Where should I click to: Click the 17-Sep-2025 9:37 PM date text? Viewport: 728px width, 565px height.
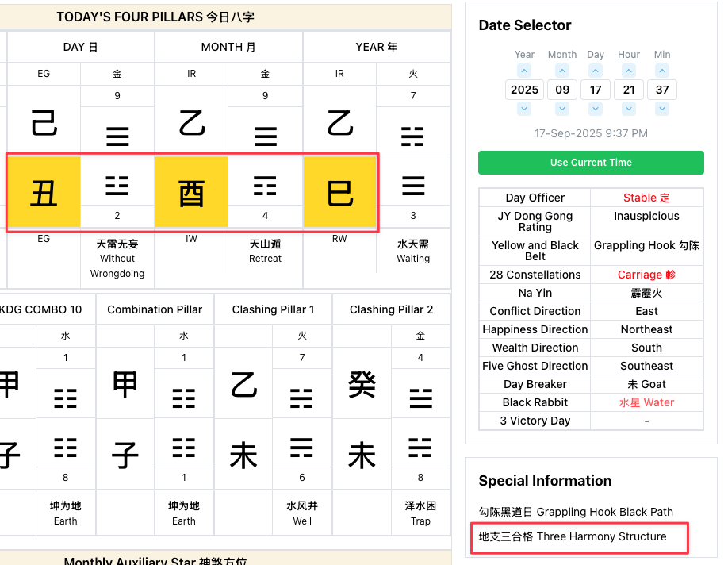click(591, 133)
